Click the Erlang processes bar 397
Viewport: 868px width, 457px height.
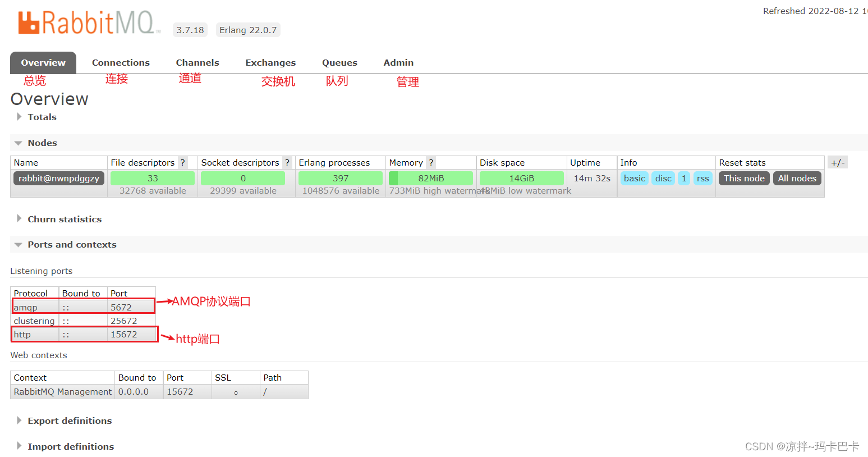point(341,179)
